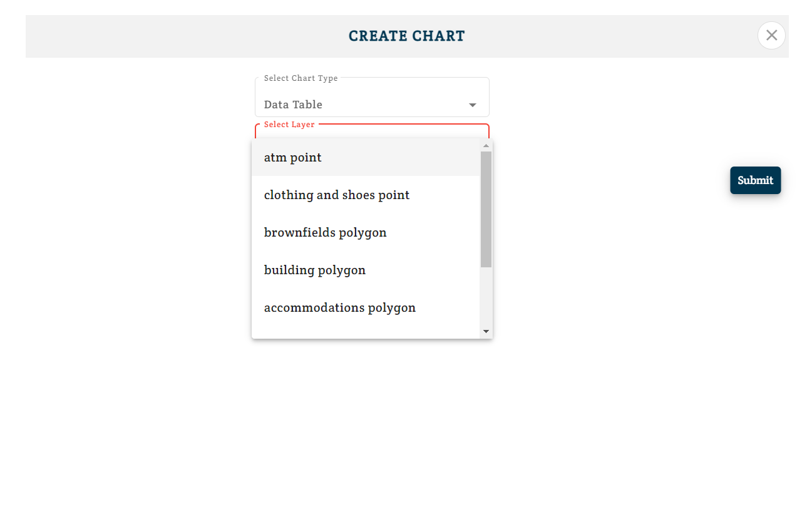Select clothing and shoes point option
Viewport: 812px width, 514px height.
tap(337, 195)
